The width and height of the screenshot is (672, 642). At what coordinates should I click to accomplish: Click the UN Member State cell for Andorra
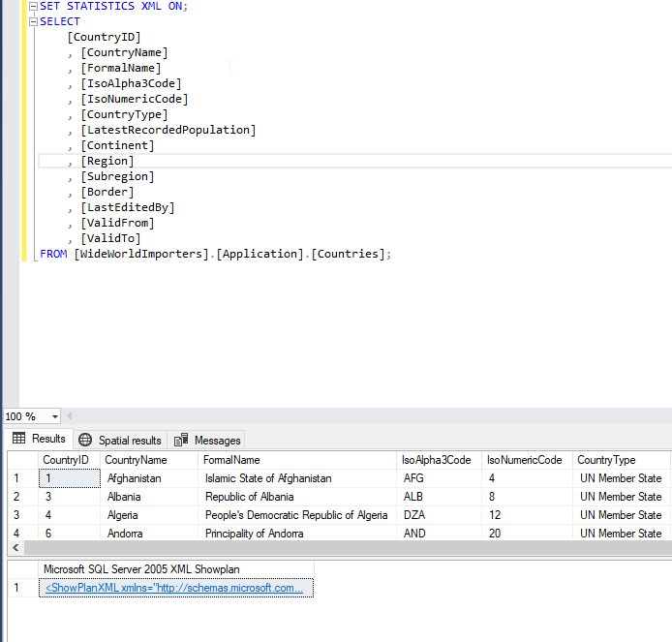click(621, 534)
